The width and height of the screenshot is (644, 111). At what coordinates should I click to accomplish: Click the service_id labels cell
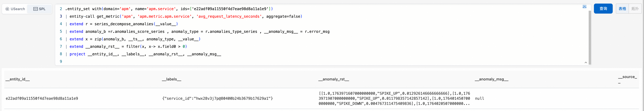click(x=217, y=98)
